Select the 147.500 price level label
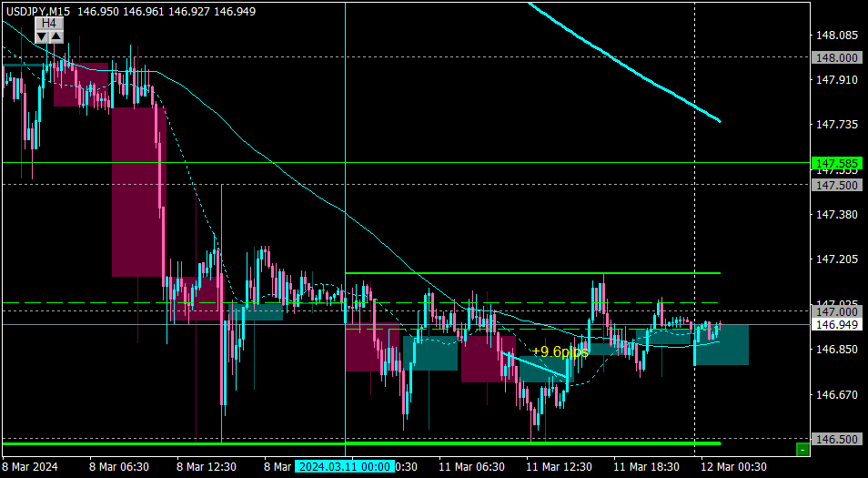Image resolution: width=868 pixels, height=478 pixels. click(x=836, y=185)
